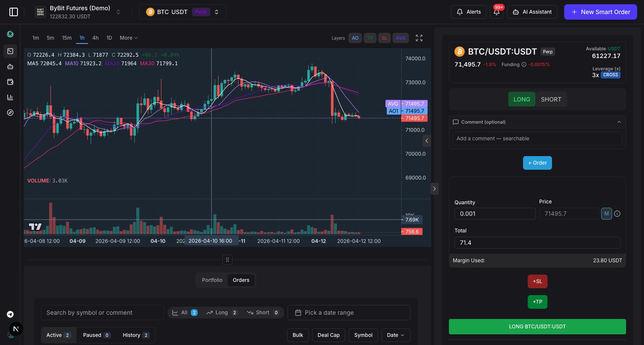Open the Alerts button

tap(469, 12)
